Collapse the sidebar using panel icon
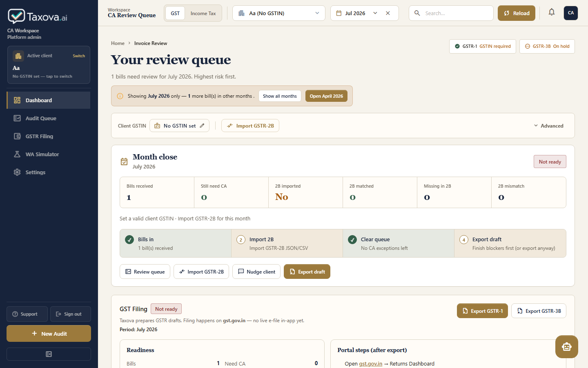Screen dimensions: 588x368 point(49,354)
